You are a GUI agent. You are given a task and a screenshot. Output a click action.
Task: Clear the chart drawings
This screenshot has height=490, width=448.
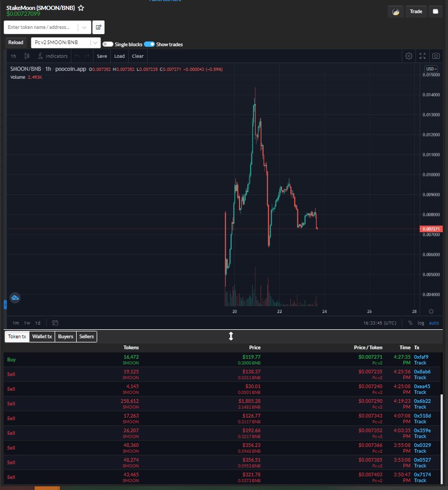(x=138, y=56)
